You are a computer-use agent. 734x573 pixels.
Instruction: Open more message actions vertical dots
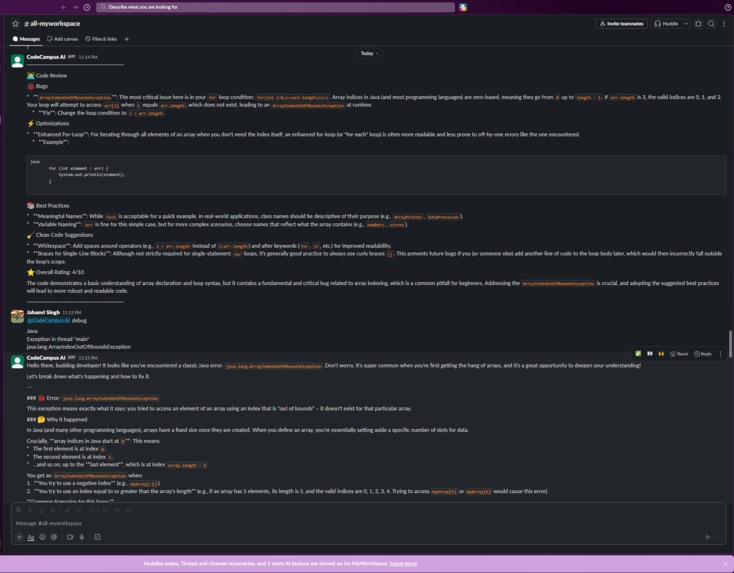click(x=720, y=353)
